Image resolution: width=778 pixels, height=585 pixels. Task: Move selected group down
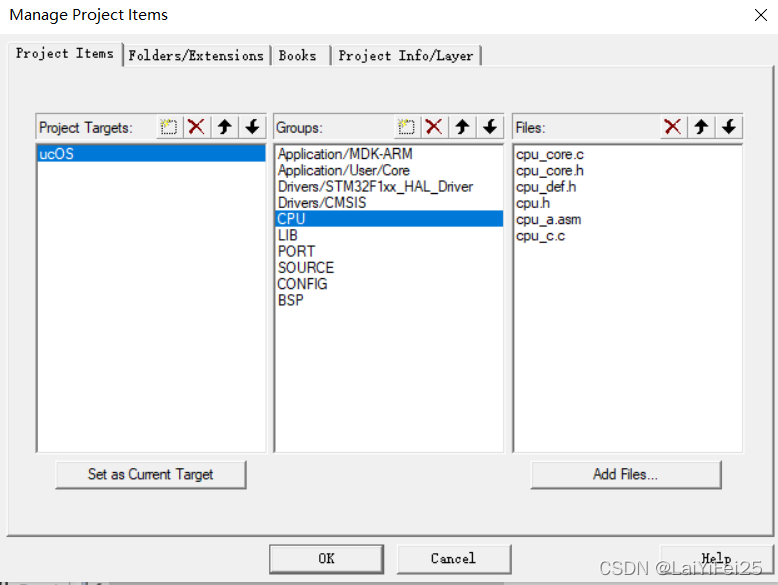490,127
